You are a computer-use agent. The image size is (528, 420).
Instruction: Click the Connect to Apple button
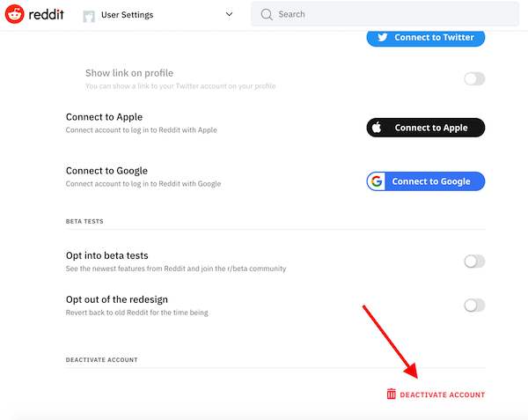tap(426, 128)
